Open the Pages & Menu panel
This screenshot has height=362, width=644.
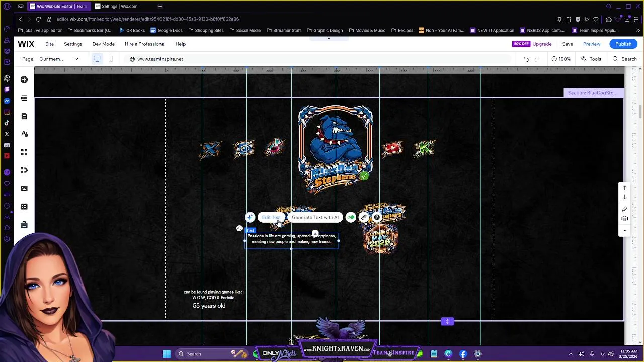click(24, 116)
